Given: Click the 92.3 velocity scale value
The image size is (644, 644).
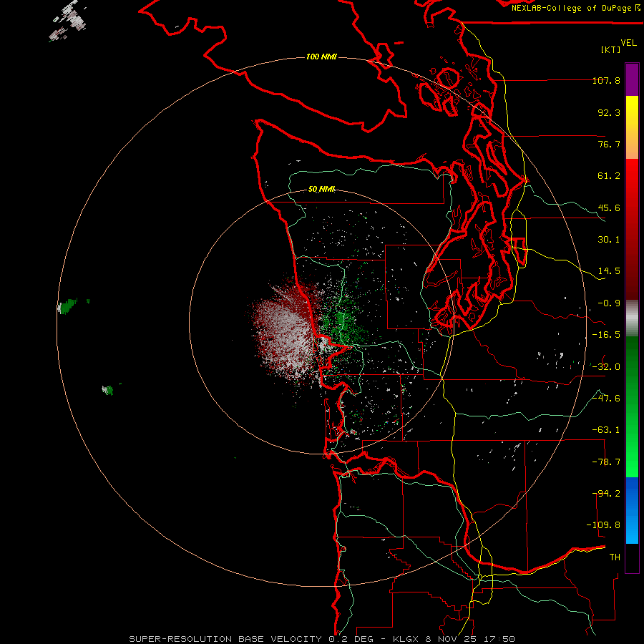Looking at the screenshot, I should (609, 112).
